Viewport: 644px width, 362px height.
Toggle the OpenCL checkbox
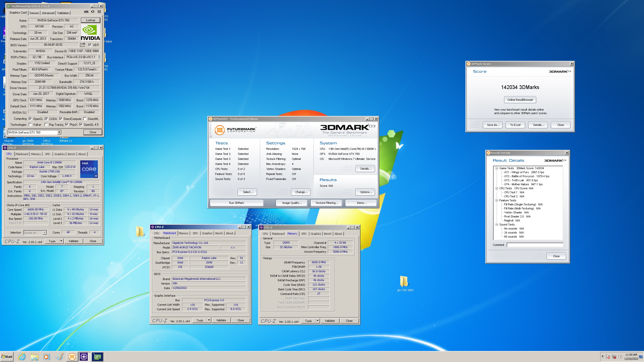click(x=30, y=119)
